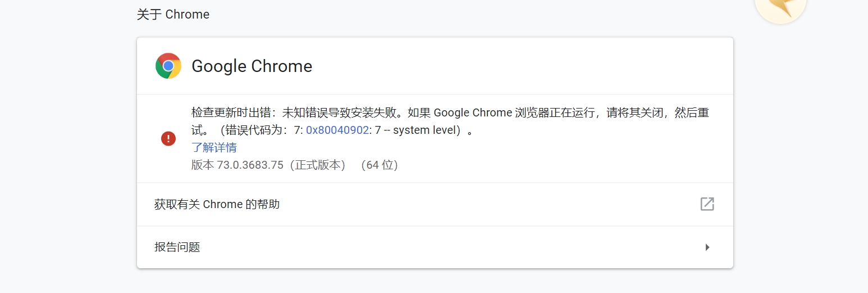This screenshot has height=293, width=868.
Task: Open the 了解详情 link
Action: coord(214,147)
